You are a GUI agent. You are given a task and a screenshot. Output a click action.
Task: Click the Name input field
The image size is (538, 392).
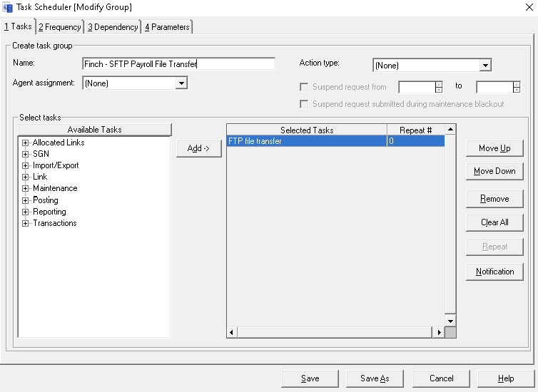pyautogui.click(x=179, y=63)
